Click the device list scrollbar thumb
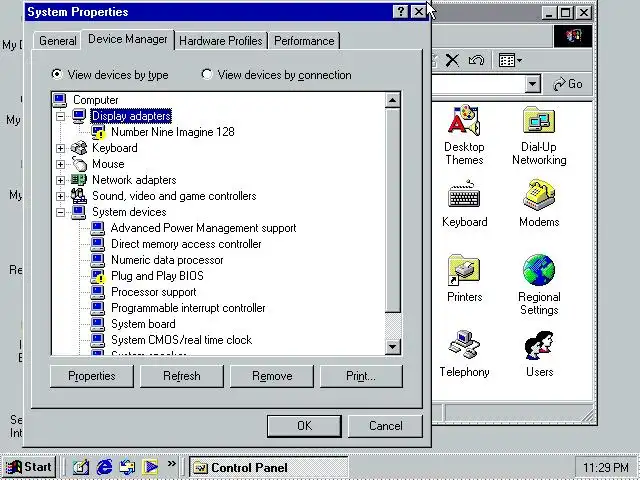 click(x=392, y=210)
